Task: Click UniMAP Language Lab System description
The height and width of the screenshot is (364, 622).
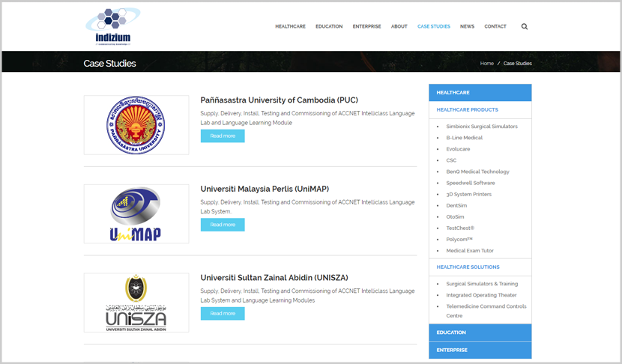Action: point(307,207)
